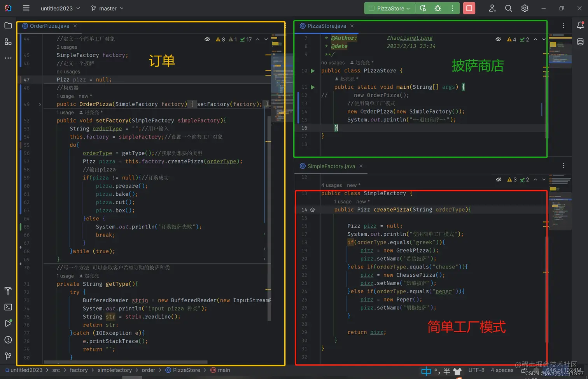Change 4 spaces indent setting

tap(502, 370)
